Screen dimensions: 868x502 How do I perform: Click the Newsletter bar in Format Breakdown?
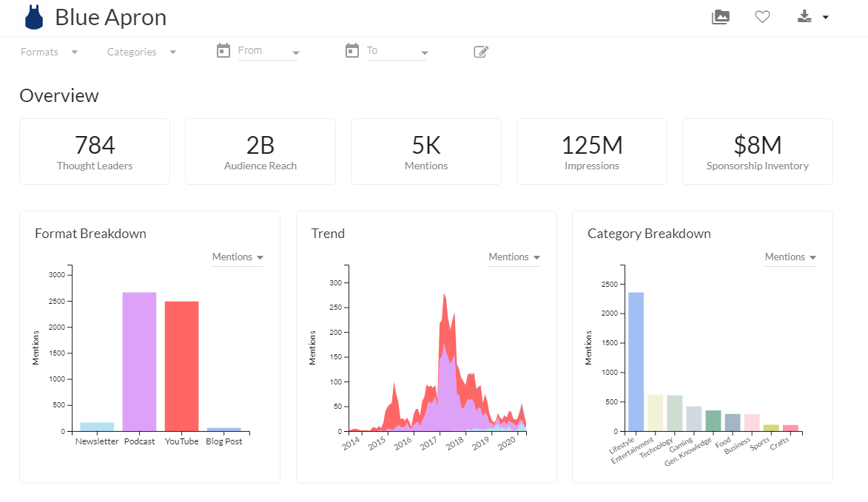[97, 427]
